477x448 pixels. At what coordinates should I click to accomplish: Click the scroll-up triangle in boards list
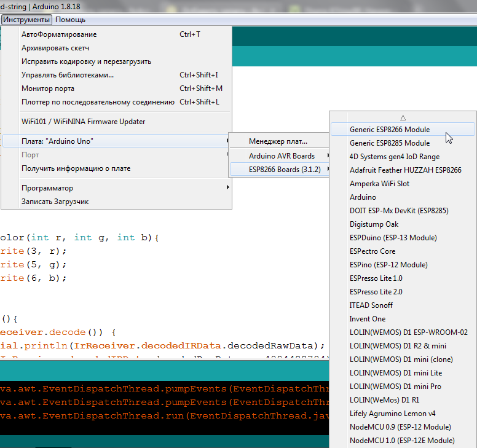[x=403, y=118]
